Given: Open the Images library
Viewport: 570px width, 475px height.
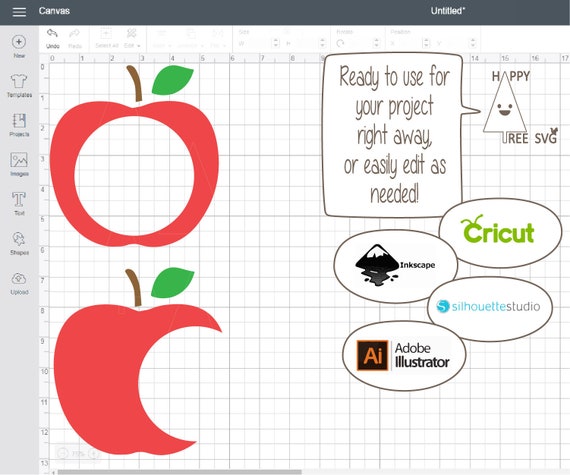Looking at the screenshot, I should click(x=19, y=164).
